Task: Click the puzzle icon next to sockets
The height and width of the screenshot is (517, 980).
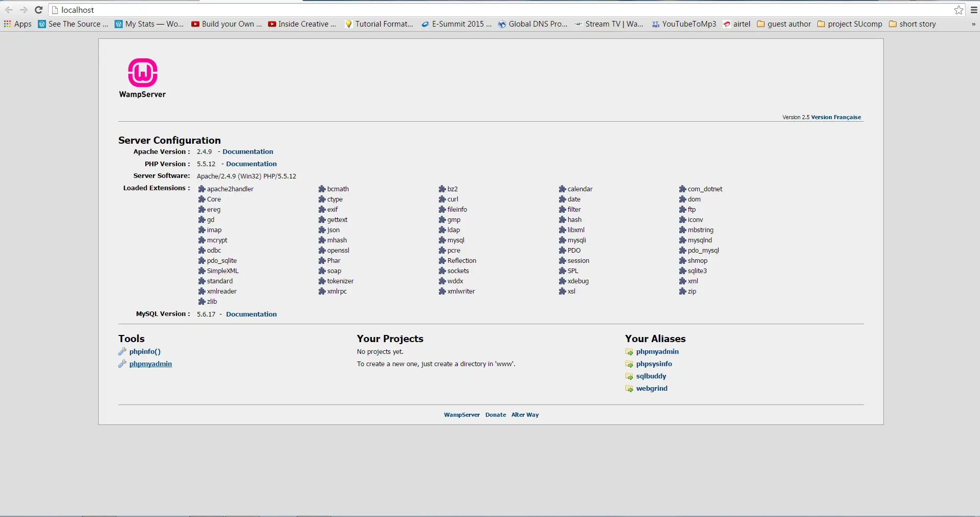Action: coord(442,271)
